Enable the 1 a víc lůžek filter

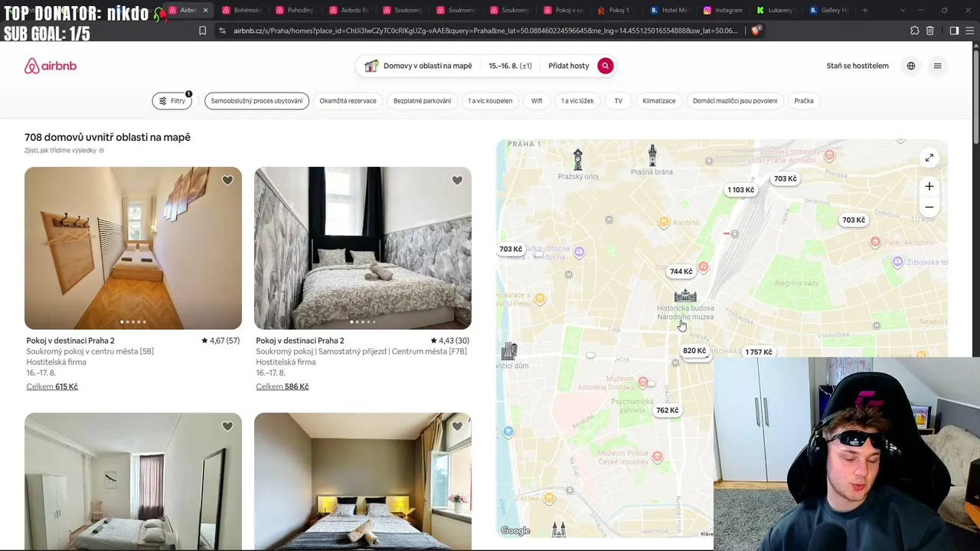577,101
